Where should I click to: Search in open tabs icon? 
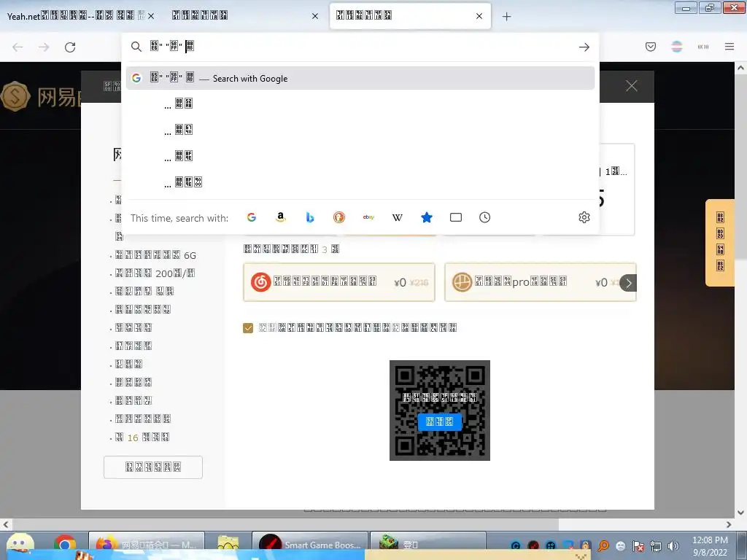click(456, 217)
